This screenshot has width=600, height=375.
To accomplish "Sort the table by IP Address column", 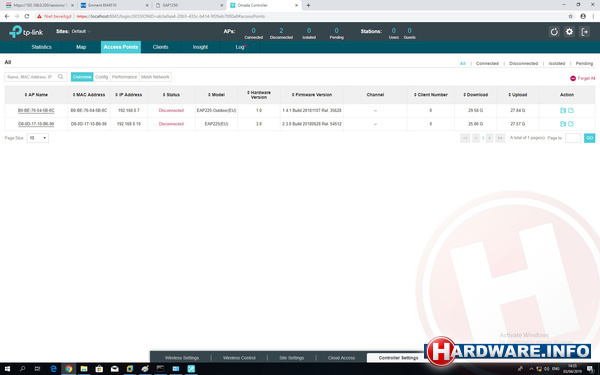I will pos(129,95).
